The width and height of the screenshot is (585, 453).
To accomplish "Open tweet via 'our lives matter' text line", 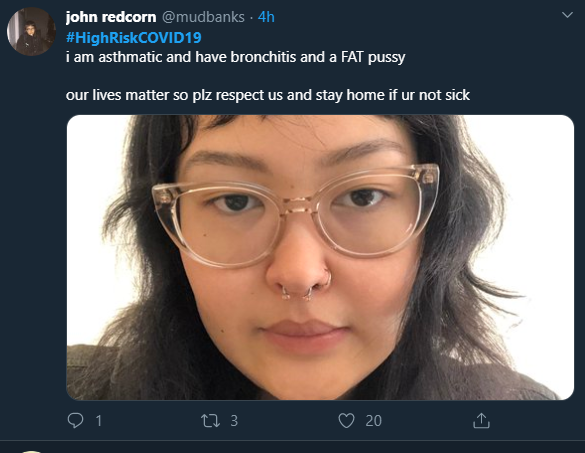I will 268,95.
